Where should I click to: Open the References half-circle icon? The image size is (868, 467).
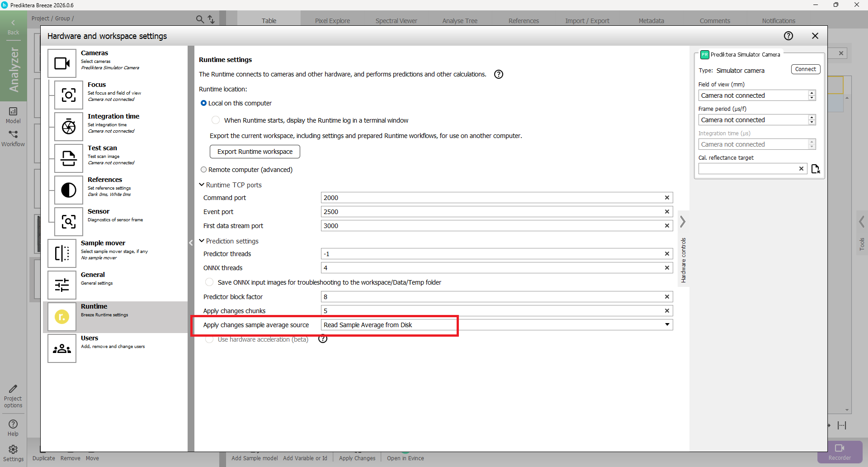[69, 190]
